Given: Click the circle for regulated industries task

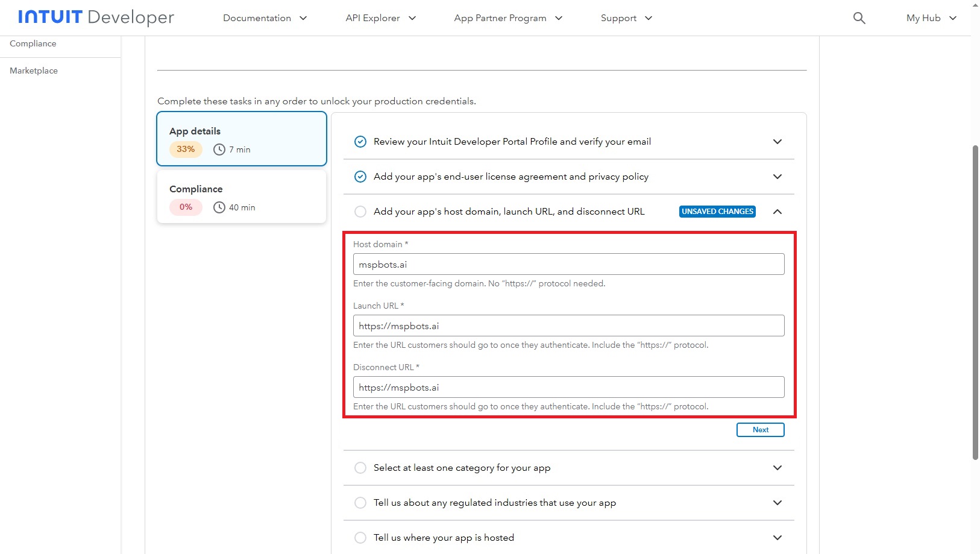Looking at the screenshot, I should click(x=360, y=503).
